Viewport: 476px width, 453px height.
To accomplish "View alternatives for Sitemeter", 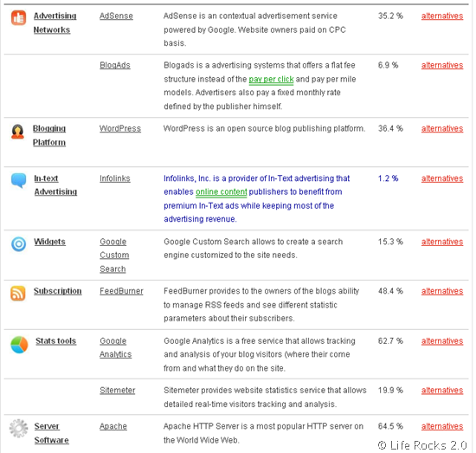I will coord(442,391).
